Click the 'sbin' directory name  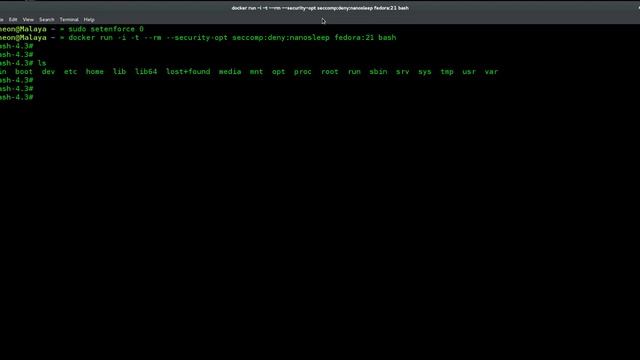coord(378,71)
